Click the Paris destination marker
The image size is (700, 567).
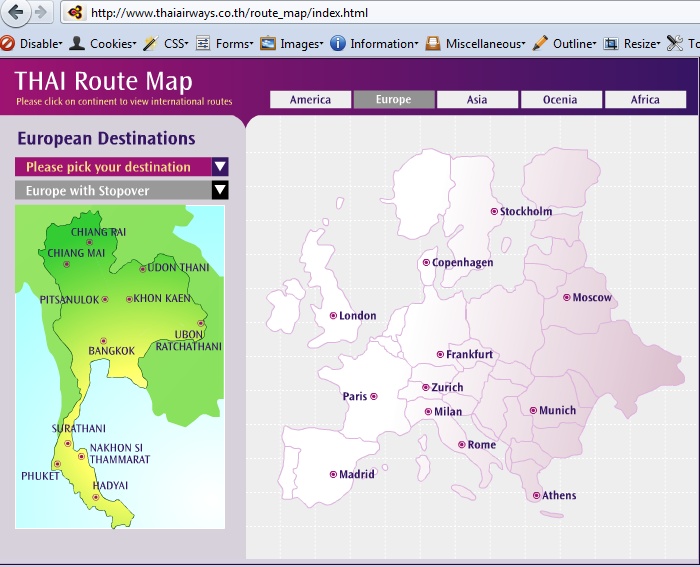(374, 396)
